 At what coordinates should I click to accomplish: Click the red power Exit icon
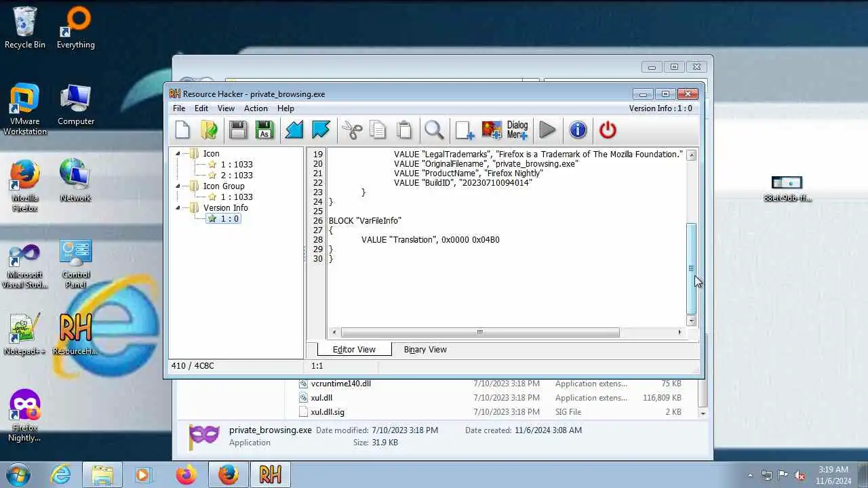point(608,129)
